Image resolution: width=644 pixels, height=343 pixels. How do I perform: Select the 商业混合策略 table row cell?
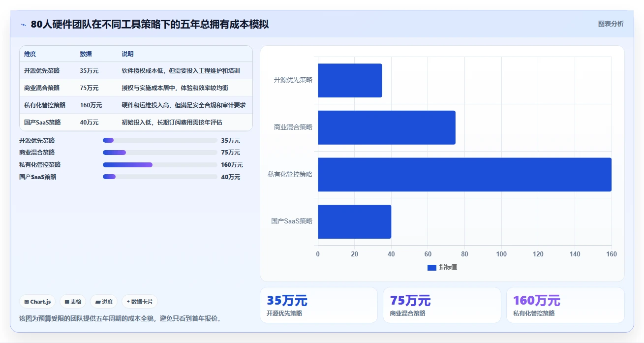click(42, 88)
